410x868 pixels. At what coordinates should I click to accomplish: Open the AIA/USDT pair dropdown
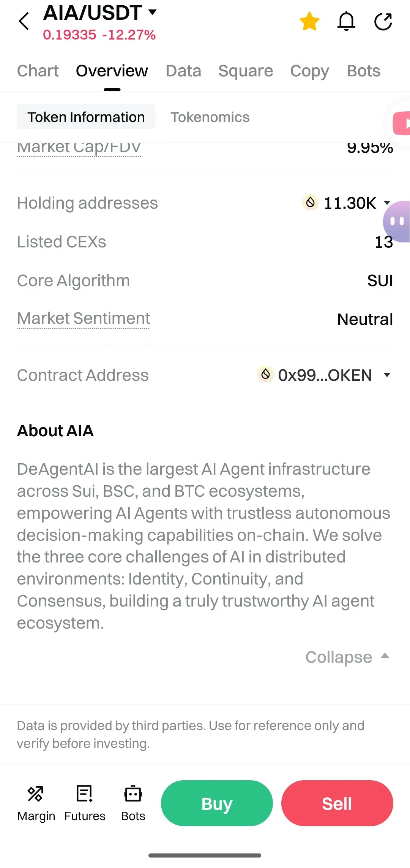click(x=152, y=12)
